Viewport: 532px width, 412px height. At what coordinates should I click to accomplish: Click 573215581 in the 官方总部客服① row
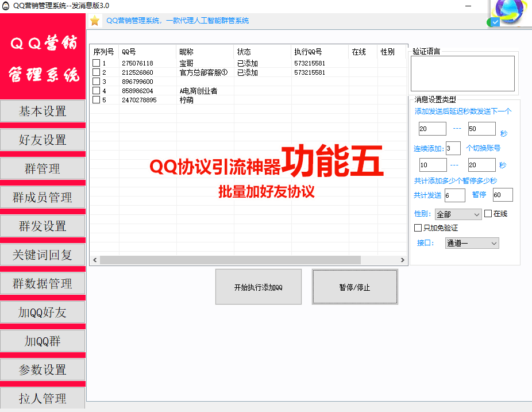(310, 72)
